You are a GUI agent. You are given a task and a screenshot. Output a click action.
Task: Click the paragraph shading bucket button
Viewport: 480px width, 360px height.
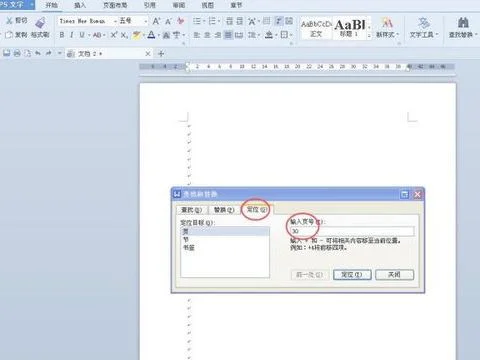[x=269, y=35]
